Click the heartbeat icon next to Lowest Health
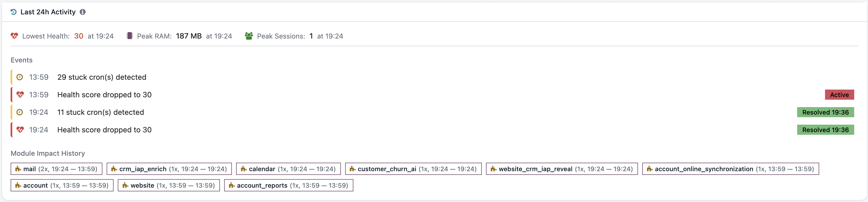The width and height of the screenshot is (868, 202). [14, 36]
